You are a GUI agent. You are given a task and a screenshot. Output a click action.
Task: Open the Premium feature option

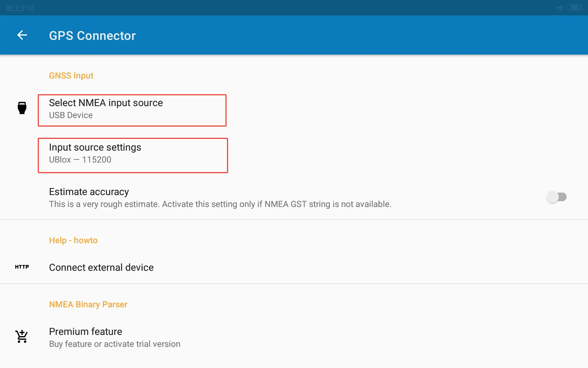[85, 332]
